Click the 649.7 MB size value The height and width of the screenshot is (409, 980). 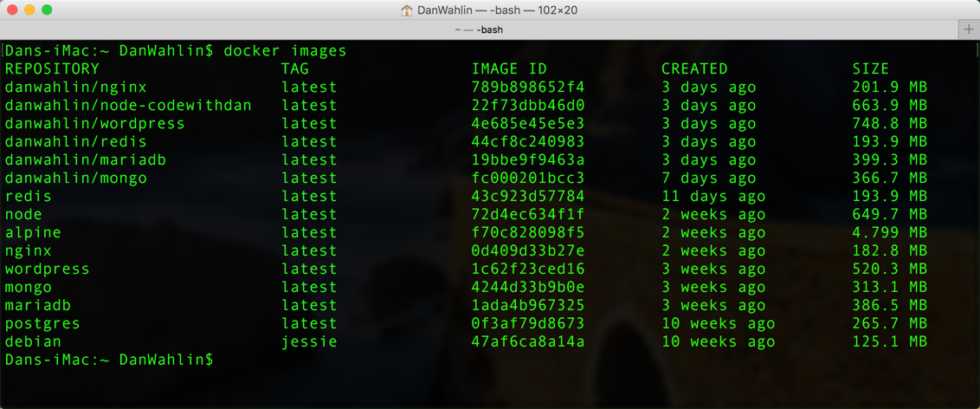890,215
